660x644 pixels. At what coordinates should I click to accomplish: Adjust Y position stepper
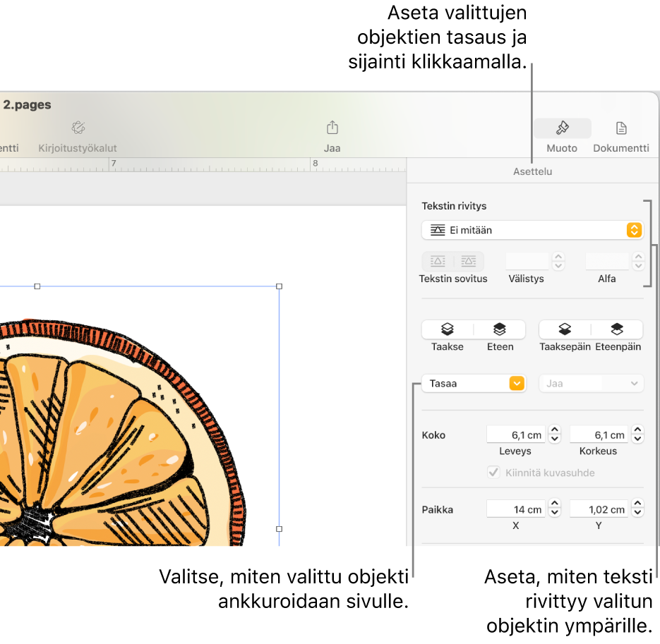637,509
